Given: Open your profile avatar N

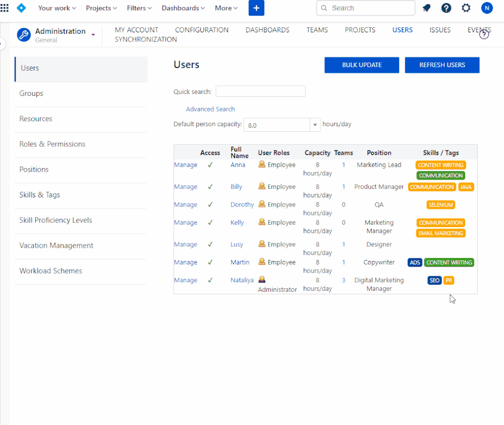Looking at the screenshot, I should pos(486,8).
